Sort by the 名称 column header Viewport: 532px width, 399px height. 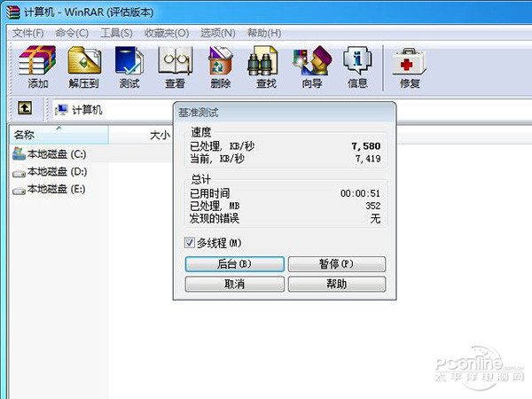coord(59,135)
